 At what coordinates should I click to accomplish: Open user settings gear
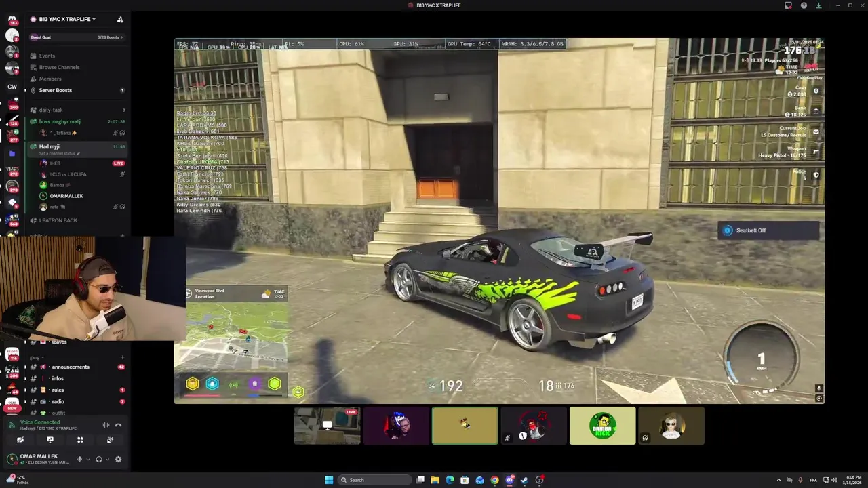coord(118,459)
